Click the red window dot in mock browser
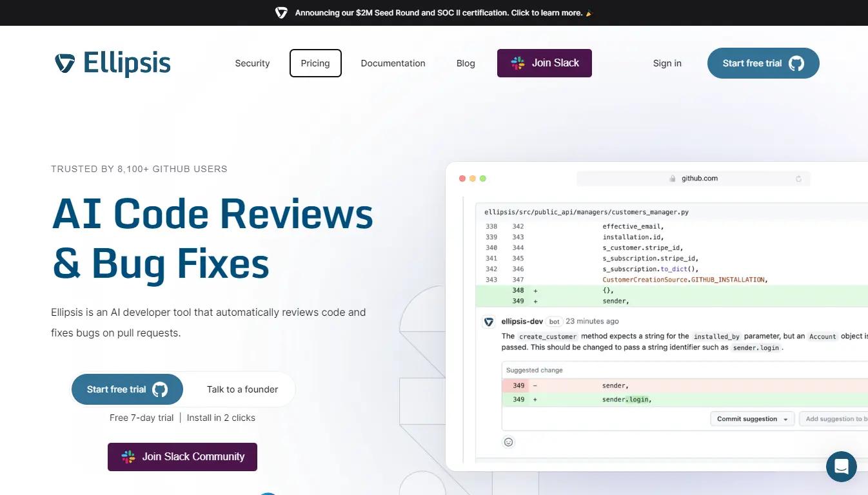This screenshot has height=495, width=868. point(462,179)
